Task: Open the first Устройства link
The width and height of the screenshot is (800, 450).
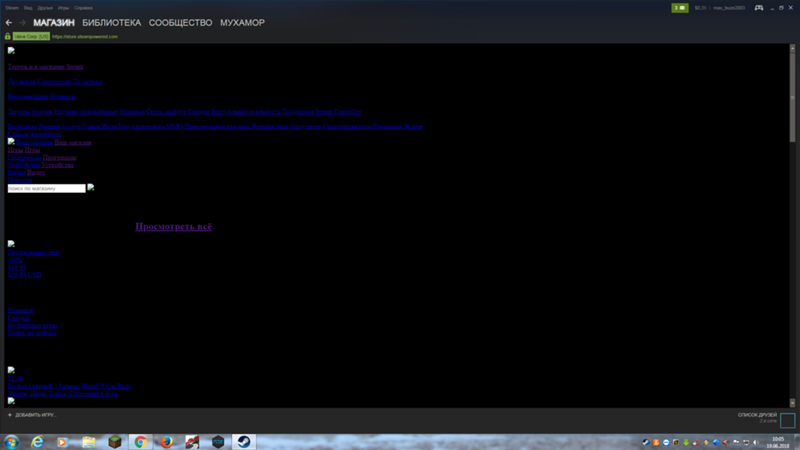Action: click(23, 165)
